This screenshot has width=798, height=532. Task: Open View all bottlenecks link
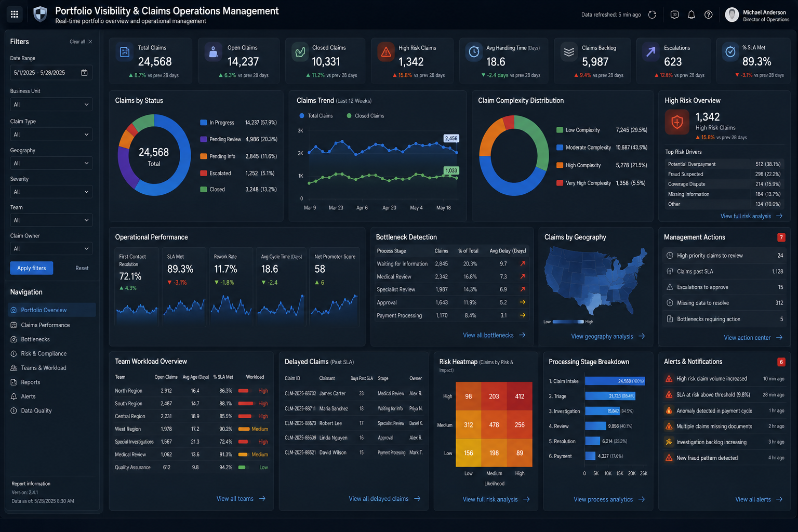(x=494, y=335)
